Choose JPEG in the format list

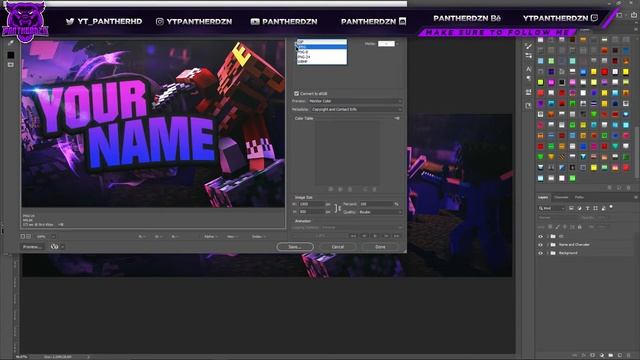pos(322,47)
